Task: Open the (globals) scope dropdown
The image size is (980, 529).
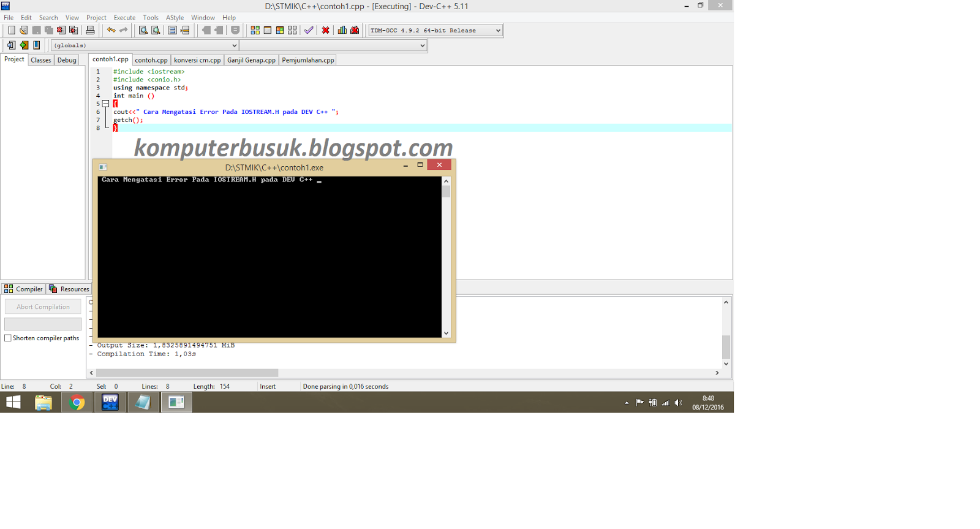Action: (x=145, y=45)
